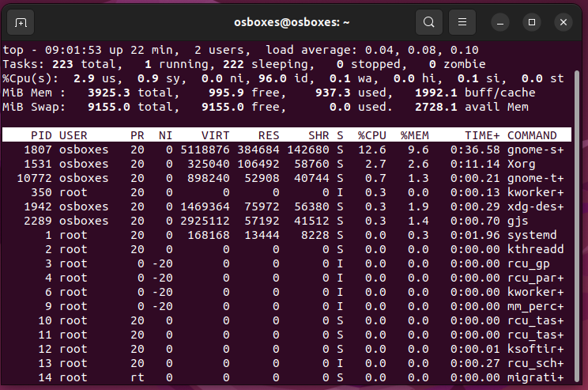The height and width of the screenshot is (390, 588).
Task: Open the terminal search tool
Action: point(428,22)
